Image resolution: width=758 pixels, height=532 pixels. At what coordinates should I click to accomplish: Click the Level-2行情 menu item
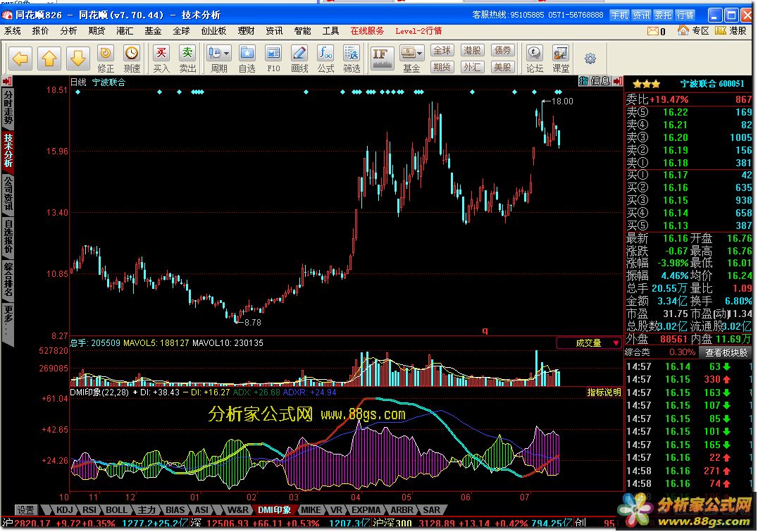coord(418,31)
